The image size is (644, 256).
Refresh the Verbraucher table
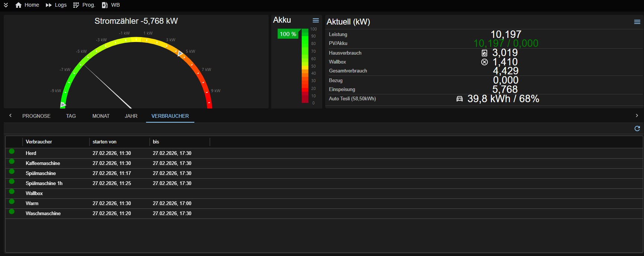(x=637, y=129)
